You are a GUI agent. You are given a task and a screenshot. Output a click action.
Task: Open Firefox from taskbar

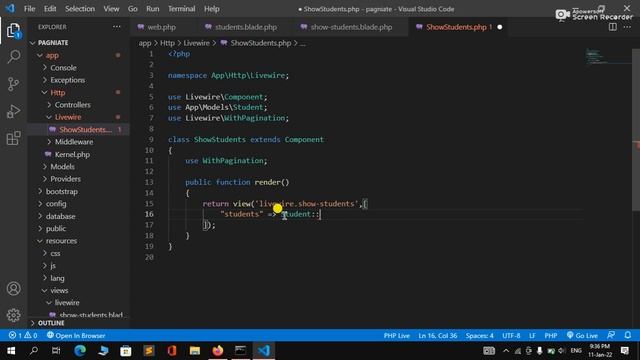pyautogui.click(x=218, y=351)
